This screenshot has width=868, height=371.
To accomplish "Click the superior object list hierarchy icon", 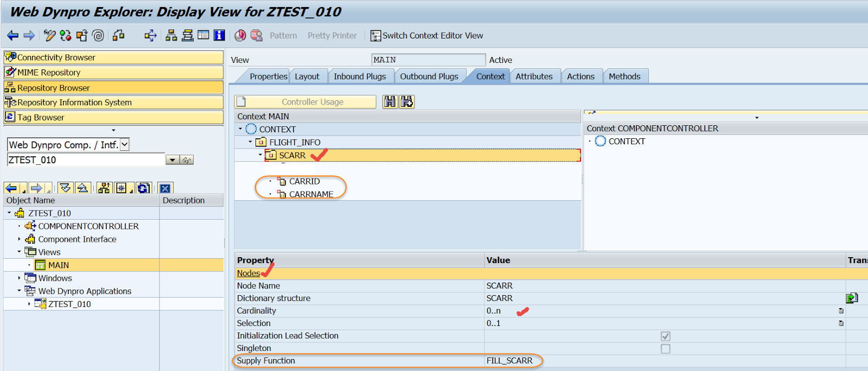I will click(x=104, y=188).
